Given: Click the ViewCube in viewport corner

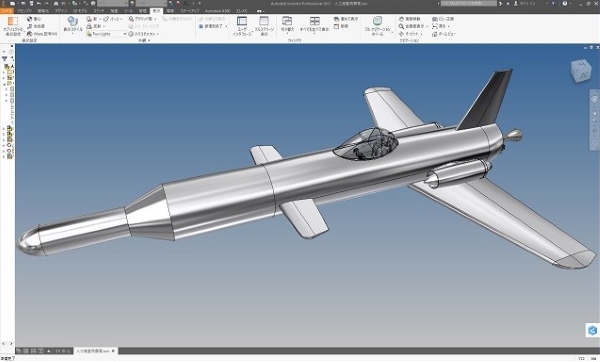Looking at the screenshot, I should tap(581, 70).
